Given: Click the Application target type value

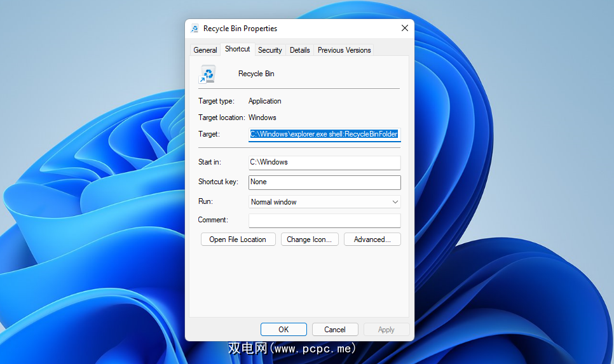Looking at the screenshot, I should (x=264, y=101).
